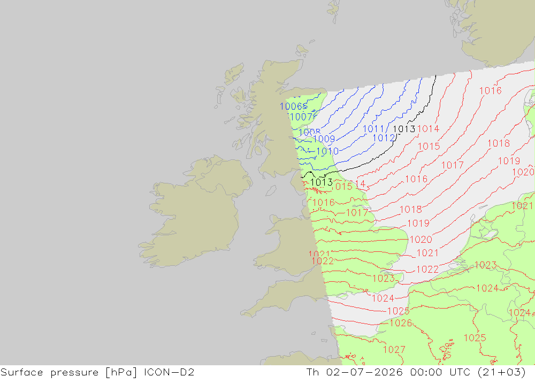535x392 pixels.
Task: Select the "Th 02-07-2026 00:00 UTC (21+03)" timestamp
Action: click(416, 372)
